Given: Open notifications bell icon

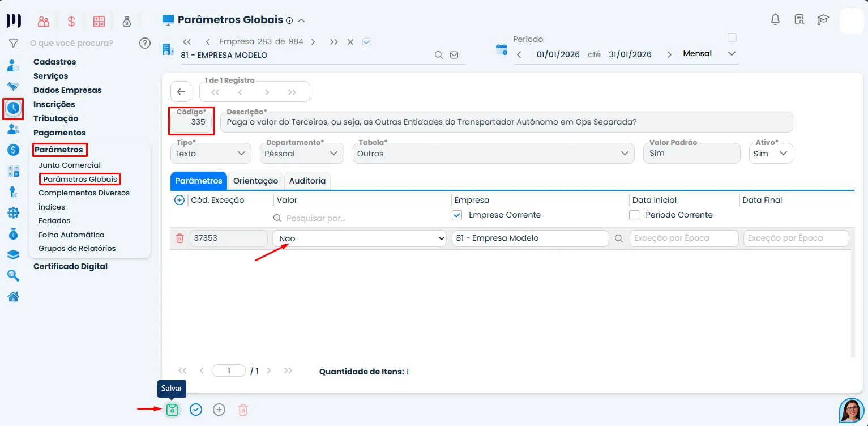Looking at the screenshot, I should pos(776,19).
